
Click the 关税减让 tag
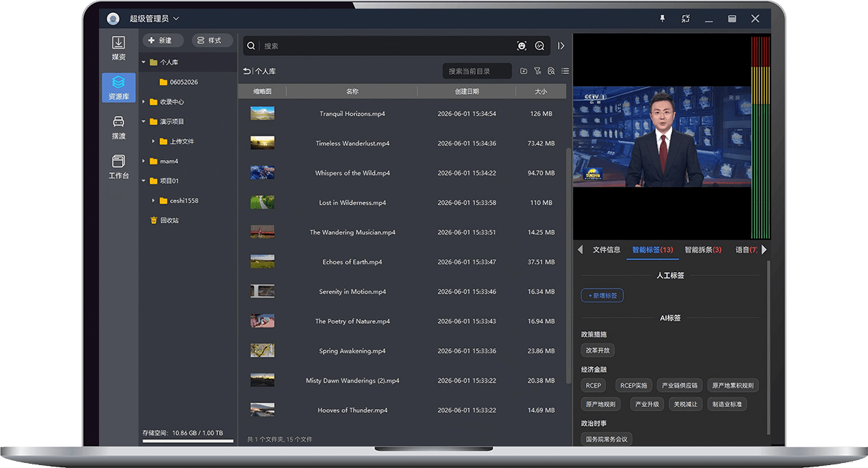click(x=686, y=404)
